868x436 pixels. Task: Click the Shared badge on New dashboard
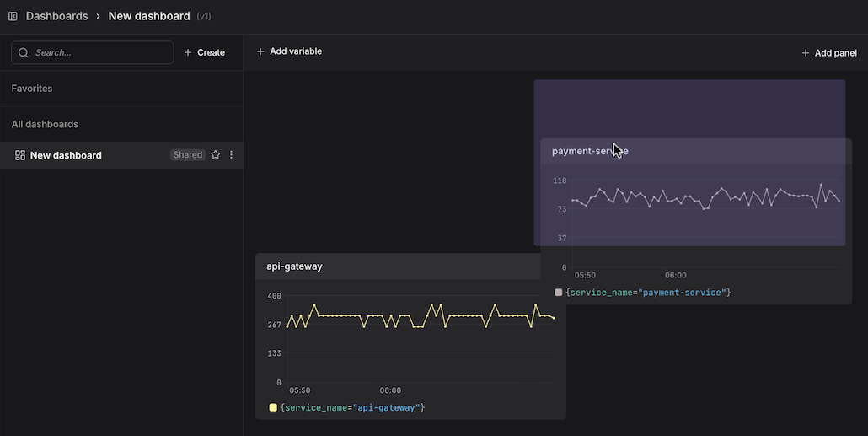click(187, 155)
